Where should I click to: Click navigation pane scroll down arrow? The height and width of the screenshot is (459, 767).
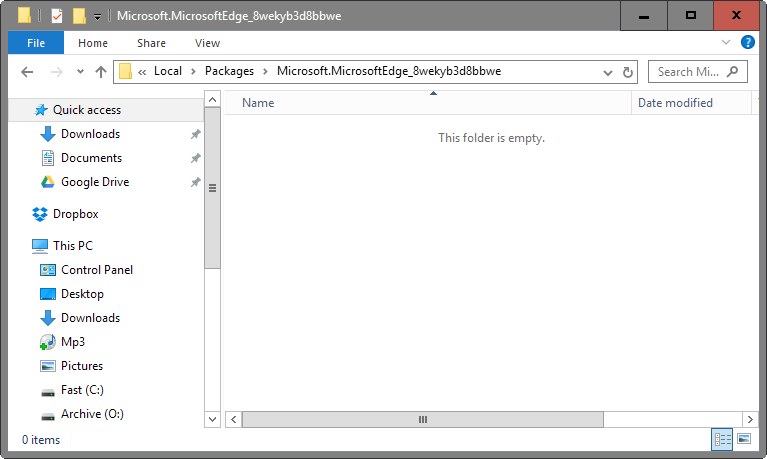[212, 419]
